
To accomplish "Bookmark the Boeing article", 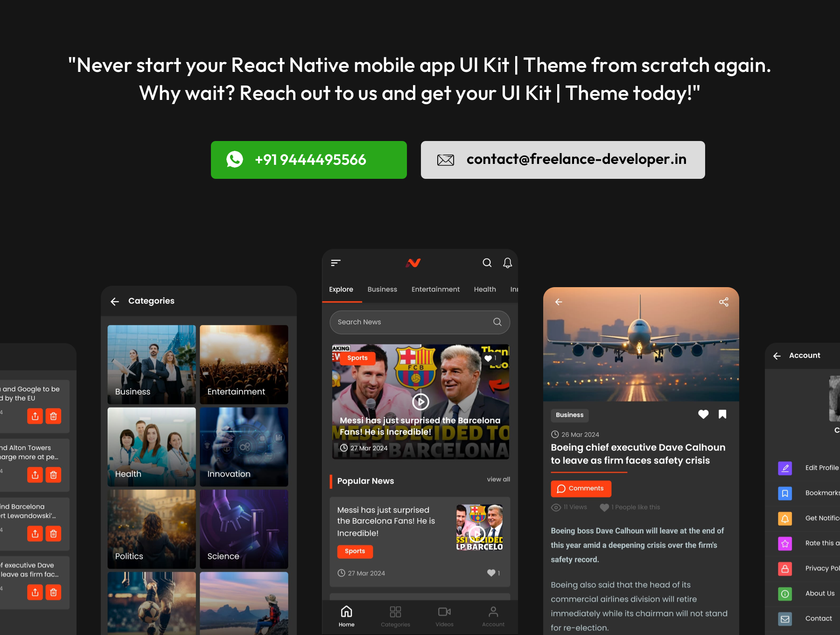I will [x=722, y=414].
